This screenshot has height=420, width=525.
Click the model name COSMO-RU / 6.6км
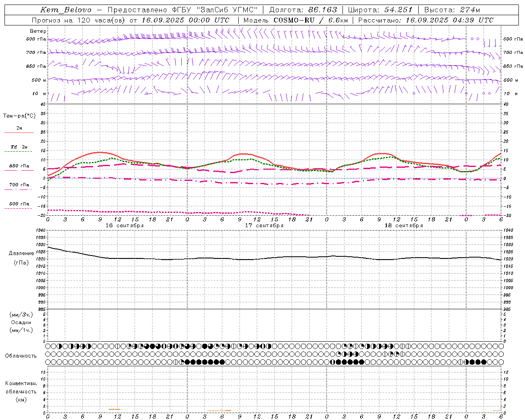(310, 20)
